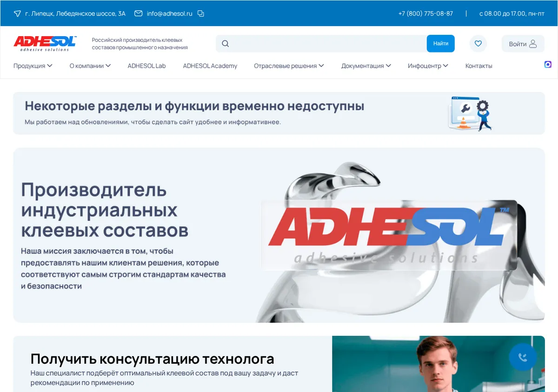Open the Контакты page
558x392 pixels.
coord(478,66)
